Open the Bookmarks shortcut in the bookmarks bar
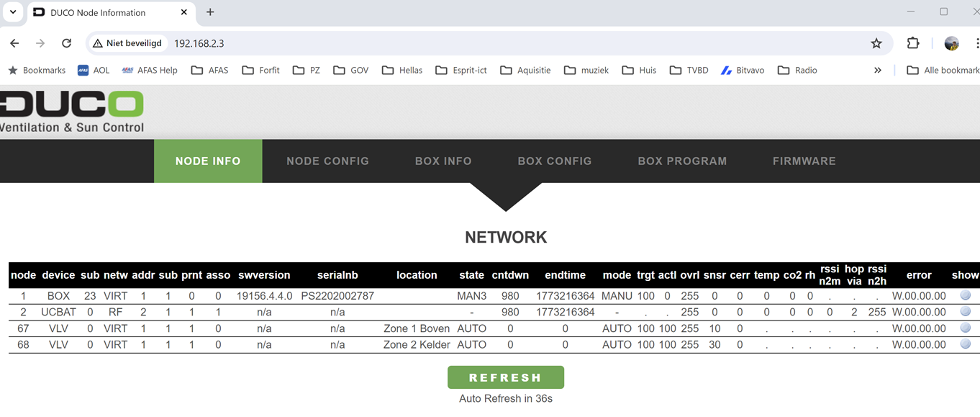Viewport: 980px width, 417px height. tap(37, 70)
